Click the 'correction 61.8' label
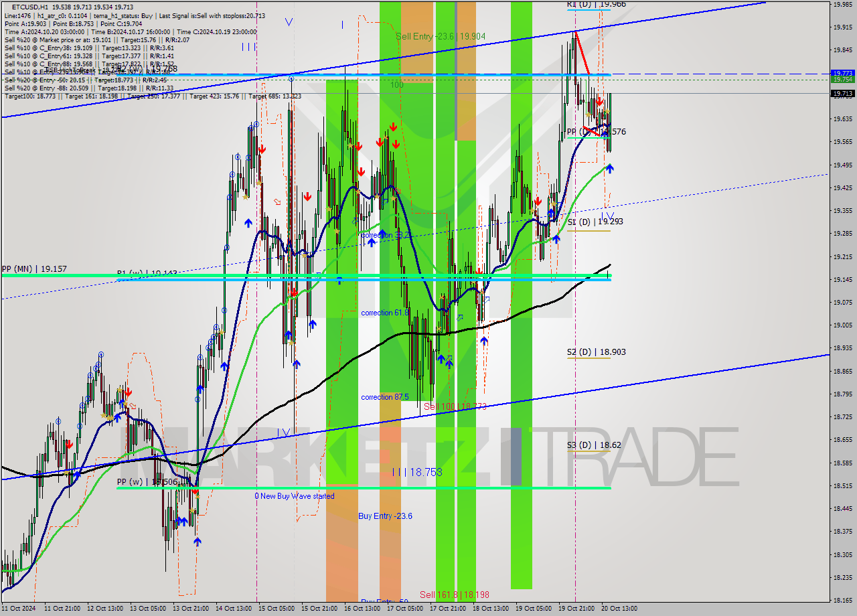This screenshot has height=616, width=857. click(385, 313)
